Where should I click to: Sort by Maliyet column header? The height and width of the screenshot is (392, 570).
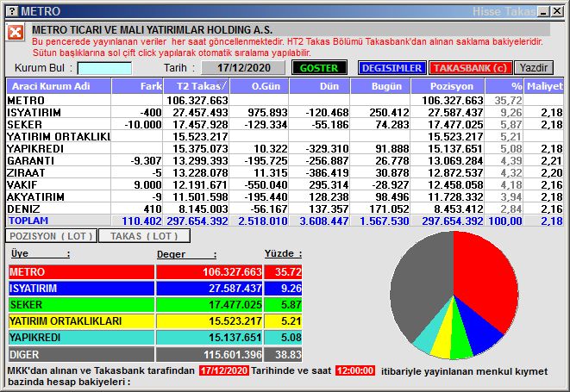point(544,86)
